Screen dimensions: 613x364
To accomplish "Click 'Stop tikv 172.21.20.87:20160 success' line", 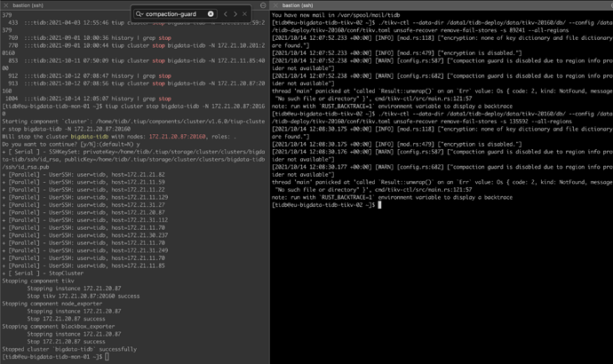I will [x=84, y=297].
